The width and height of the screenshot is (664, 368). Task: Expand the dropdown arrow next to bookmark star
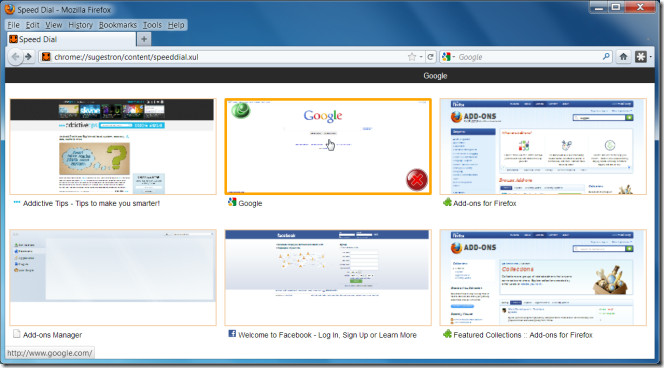421,57
